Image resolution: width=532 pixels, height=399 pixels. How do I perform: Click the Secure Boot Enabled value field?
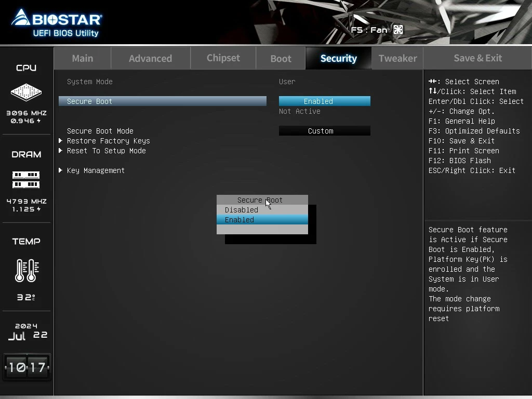coord(324,101)
